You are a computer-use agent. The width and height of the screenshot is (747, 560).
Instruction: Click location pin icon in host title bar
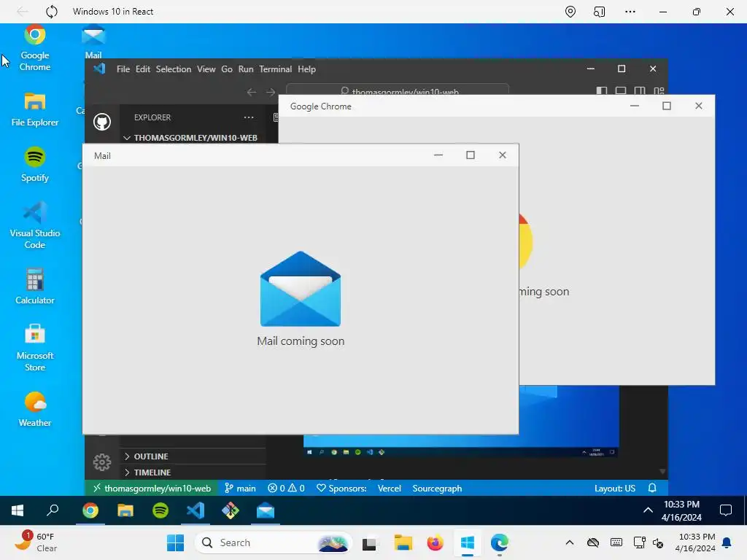pyautogui.click(x=570, y=12)
